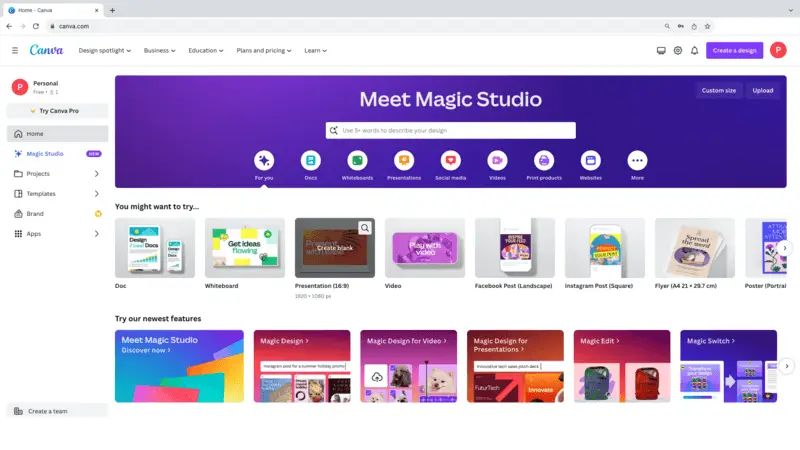The image size is (800, 450).
Task: Open the Education dropdown menu
Action: point(206,51)
